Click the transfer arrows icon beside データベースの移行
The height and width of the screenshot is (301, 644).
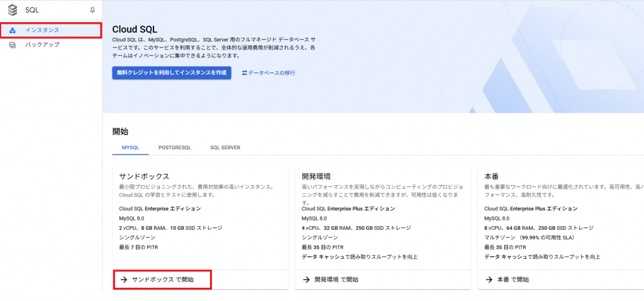pos(245,73)
